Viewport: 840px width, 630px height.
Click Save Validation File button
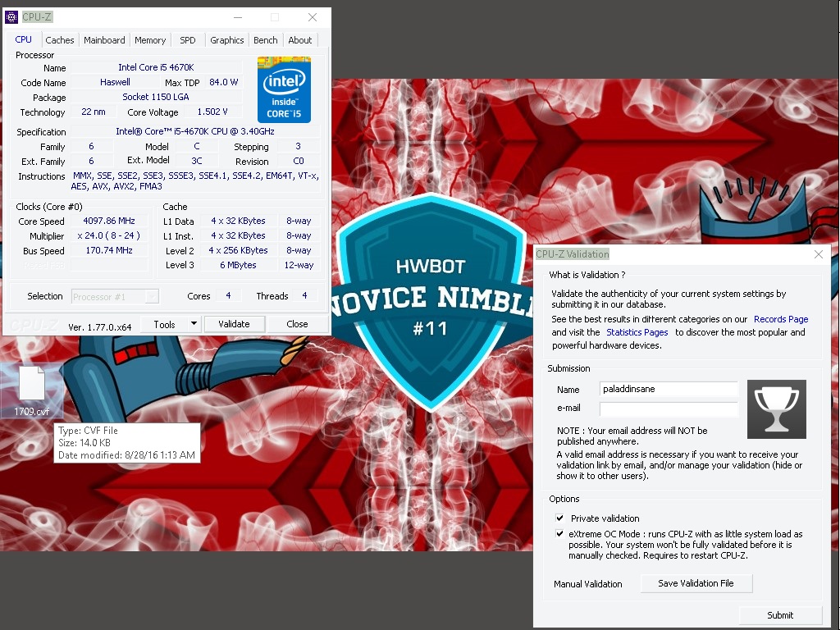click(x=696, y=583)
